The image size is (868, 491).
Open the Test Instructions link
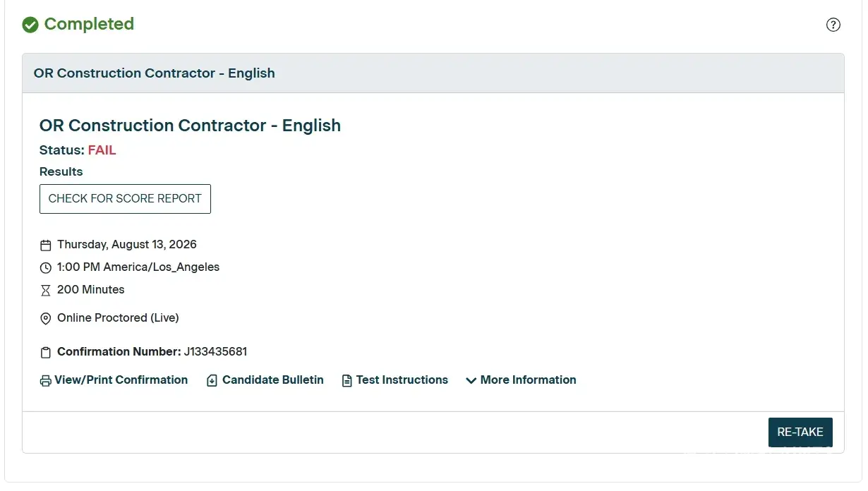coord(402,380)
